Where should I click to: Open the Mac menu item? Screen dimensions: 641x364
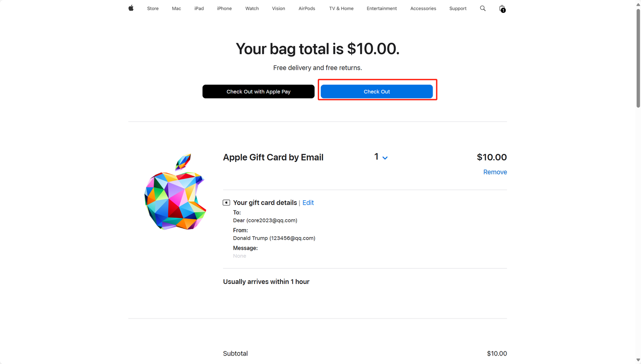coord(176,8)
